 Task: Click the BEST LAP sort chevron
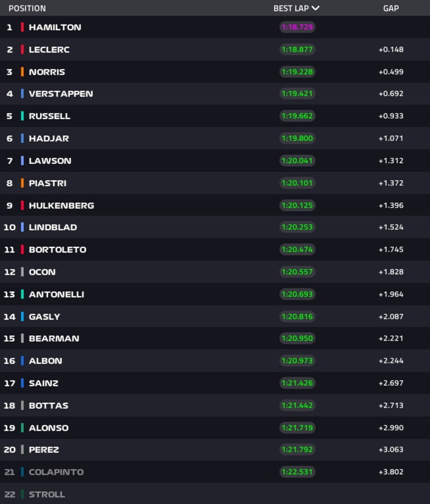(x=315, y=8)
